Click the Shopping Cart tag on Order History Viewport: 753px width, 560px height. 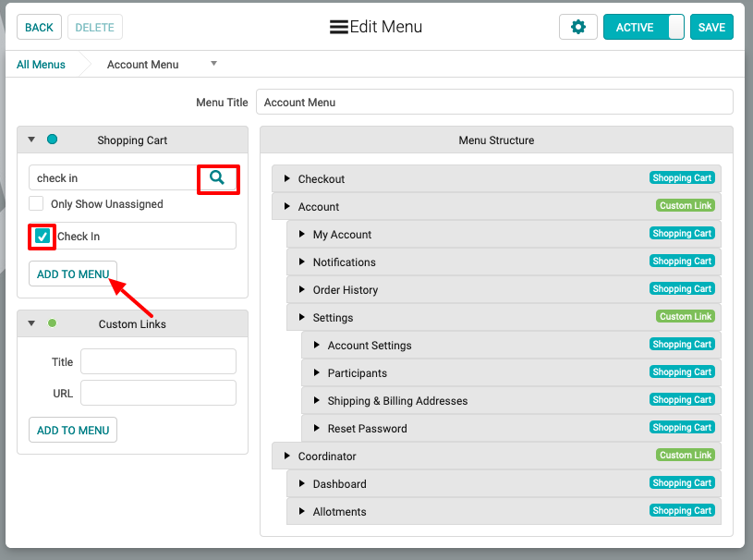click(x=682, y=288)
